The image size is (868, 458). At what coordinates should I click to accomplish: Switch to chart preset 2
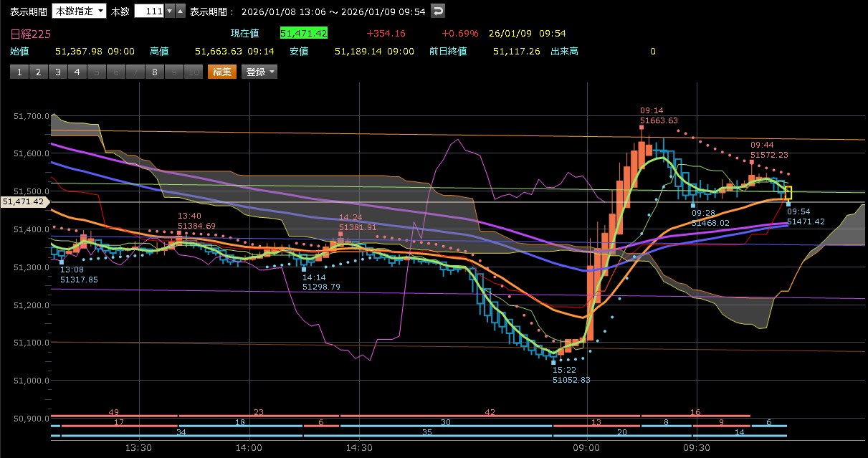(39, 72)
